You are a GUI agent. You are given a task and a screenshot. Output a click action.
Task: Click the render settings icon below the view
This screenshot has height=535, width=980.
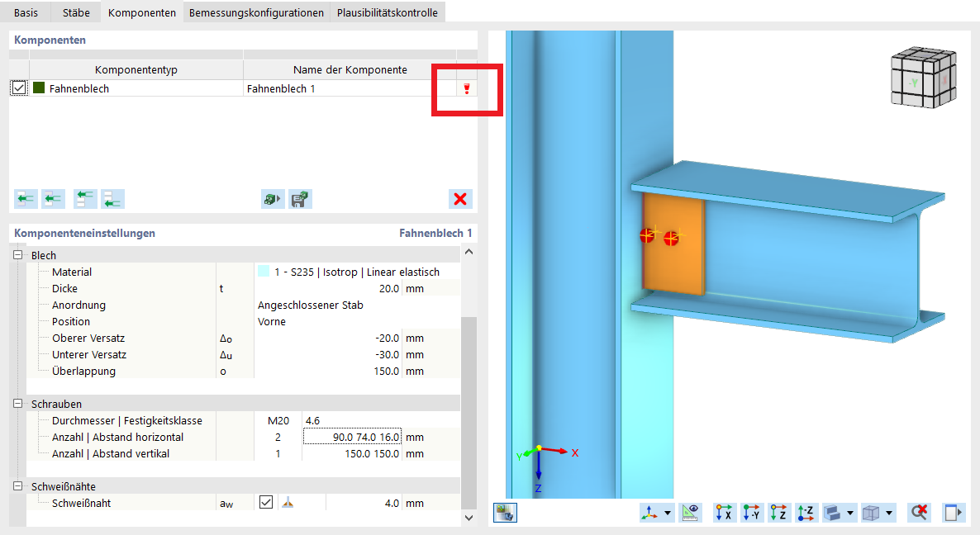(505, 513)
